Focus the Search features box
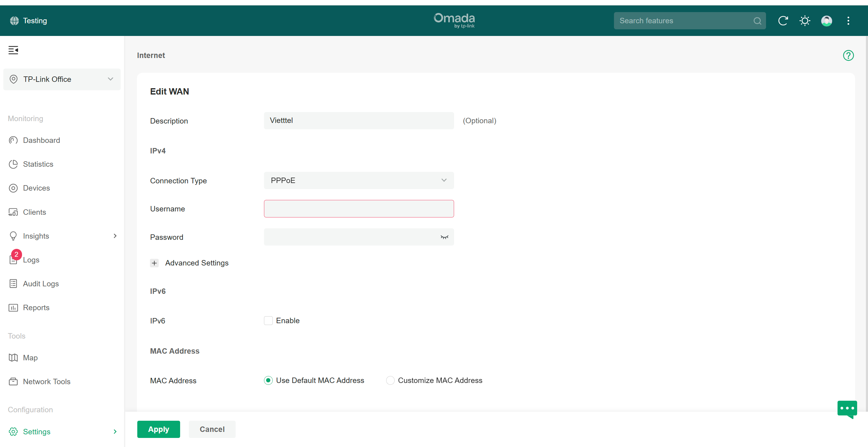This screenshot has height=447, width=868. 689,21
